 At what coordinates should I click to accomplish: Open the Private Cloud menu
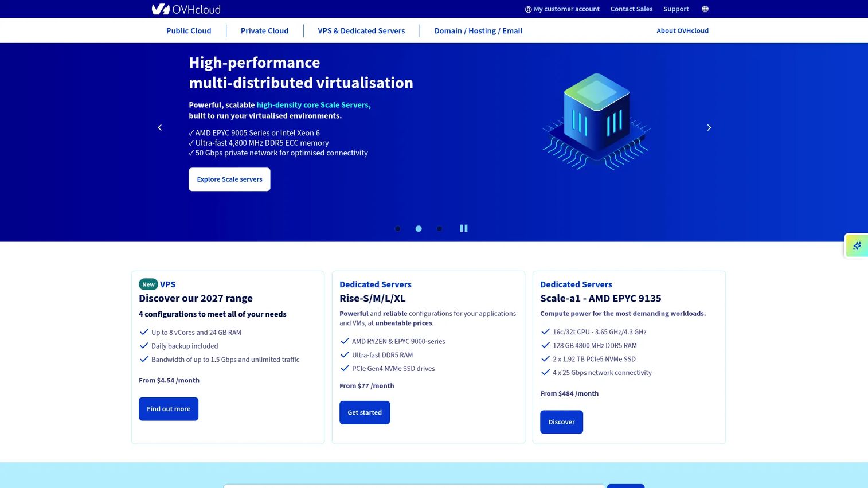click(264, 31)
